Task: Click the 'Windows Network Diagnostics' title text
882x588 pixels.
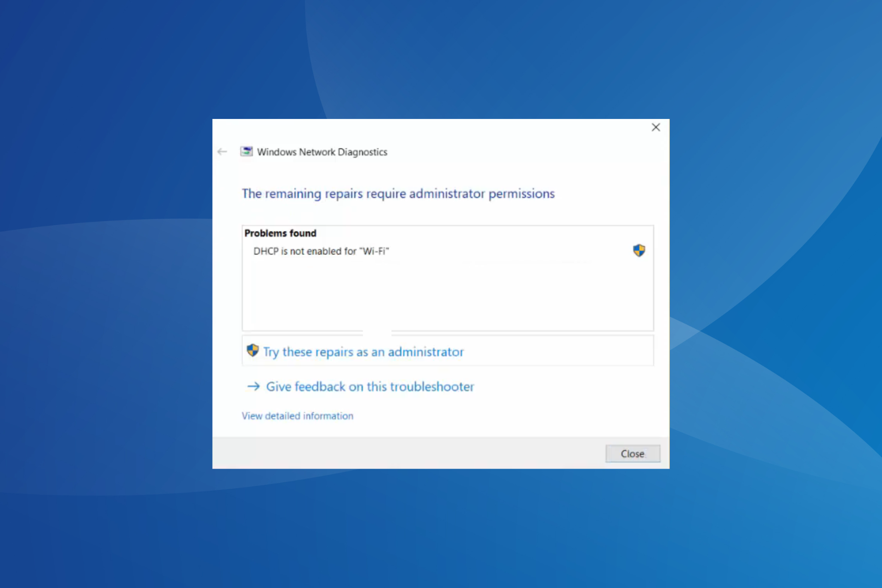Action: (x=322, y=152)
